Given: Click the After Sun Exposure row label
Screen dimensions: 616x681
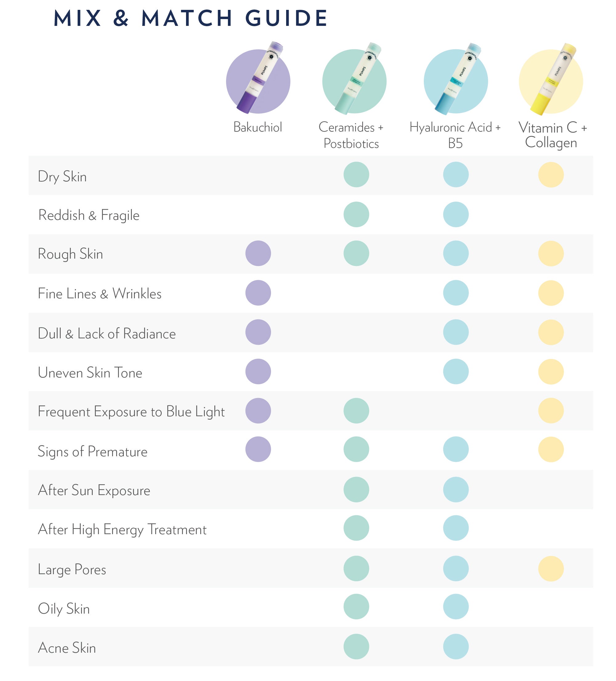Looking at the screenshot, I should click(94, 490).
